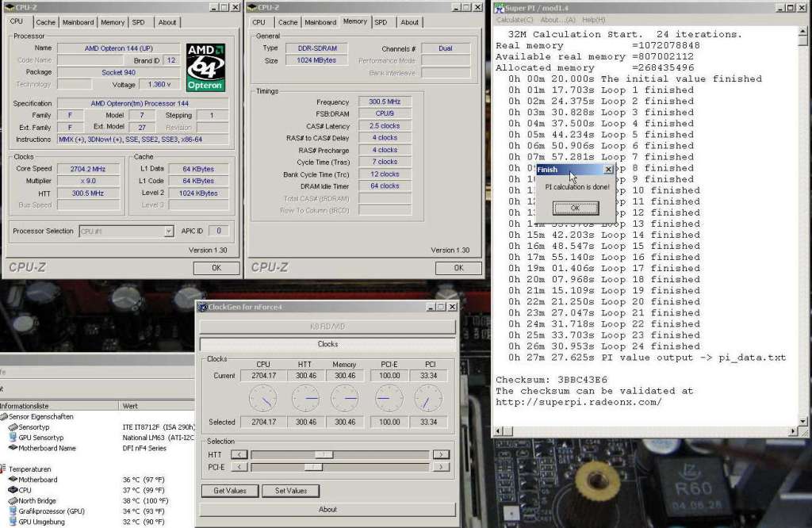The width and height of the screenshot is (812, 528).
Task: Click Super PI scrollbar up arrow
Action: 802,32
